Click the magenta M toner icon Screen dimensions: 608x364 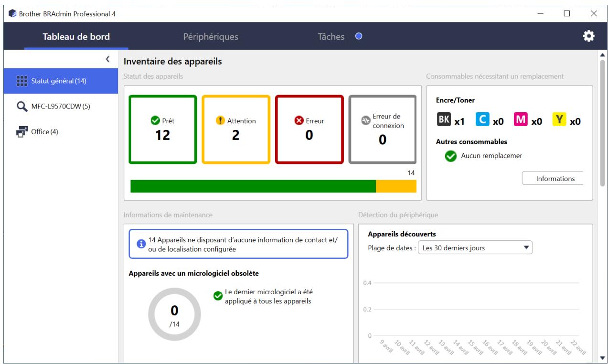pyautogui.click(x=521, y=119)
